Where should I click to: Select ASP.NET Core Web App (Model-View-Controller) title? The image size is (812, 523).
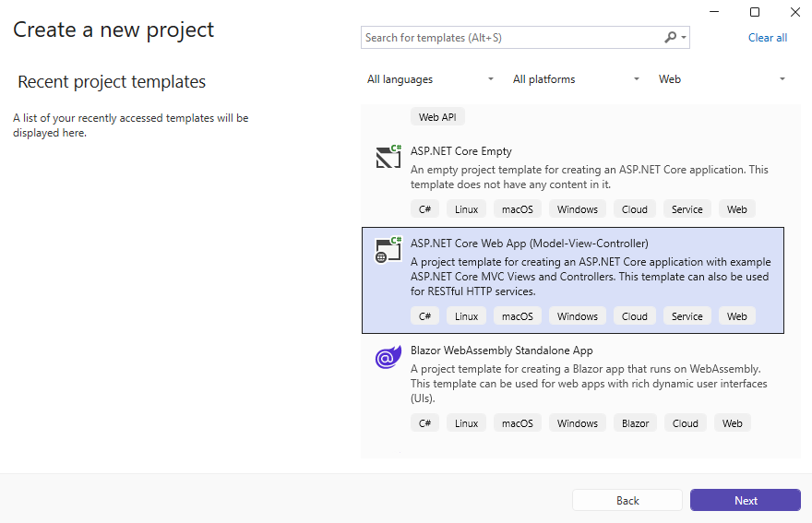530,244
